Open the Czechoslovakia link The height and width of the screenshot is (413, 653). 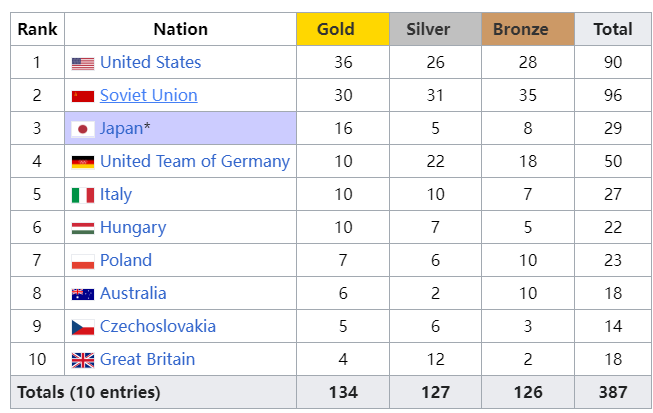157,326
